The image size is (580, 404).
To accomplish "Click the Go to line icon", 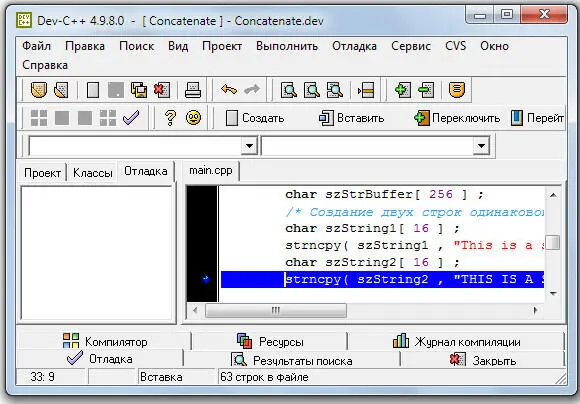I will point(366,90).
